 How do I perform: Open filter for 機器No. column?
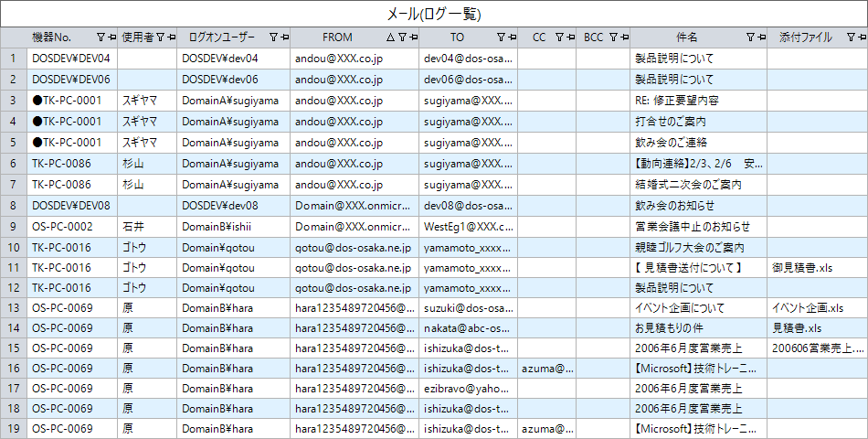click(101, 37)
